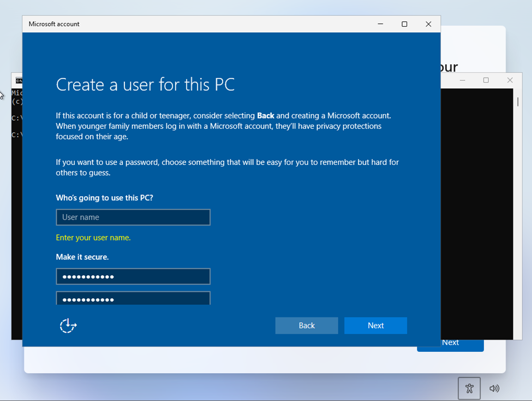Click Next in the Create a user dialog
The height and width of the screenshot is (401, 532).
[375, 326]
